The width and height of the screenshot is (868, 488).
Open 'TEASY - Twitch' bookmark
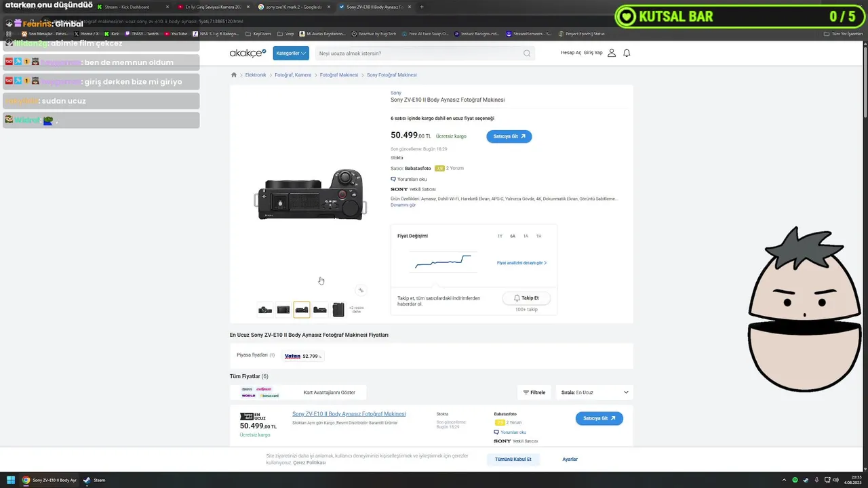(x=142, y=33)
